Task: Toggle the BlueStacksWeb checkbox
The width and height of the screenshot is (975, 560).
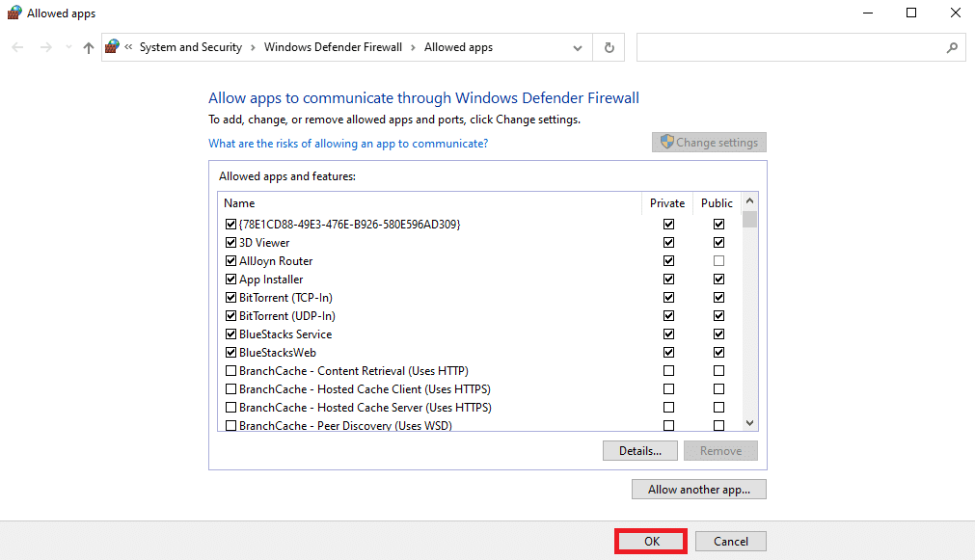Action: (230, 353)
